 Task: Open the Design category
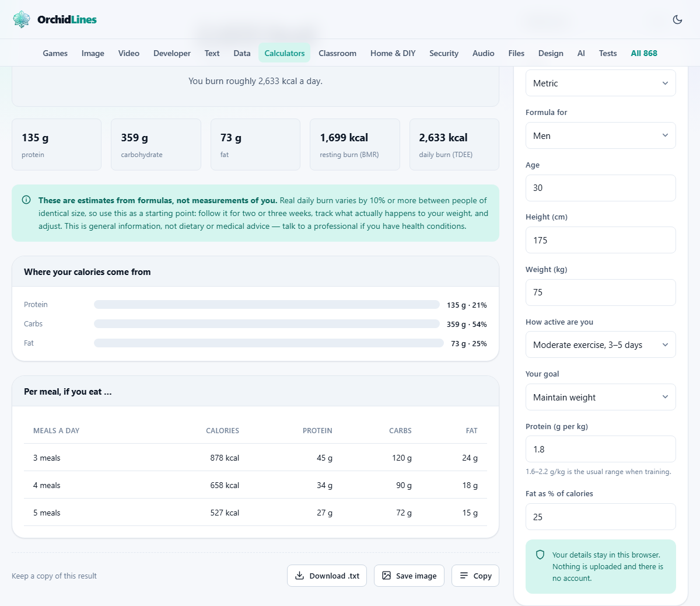[x=551, y=53]
